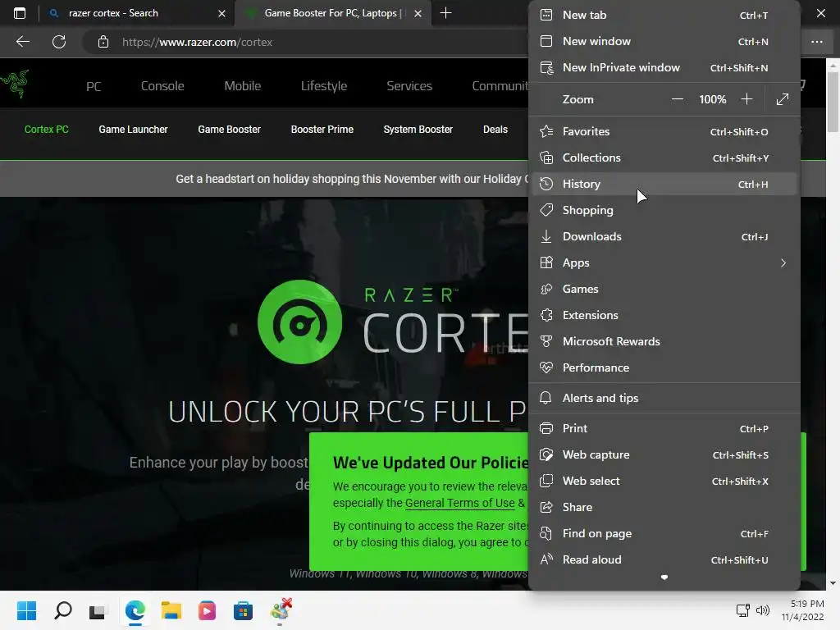Select Cortex PC sub-navigation item
The width and height of the screenshot is (840, 630).
pos(47,129)
